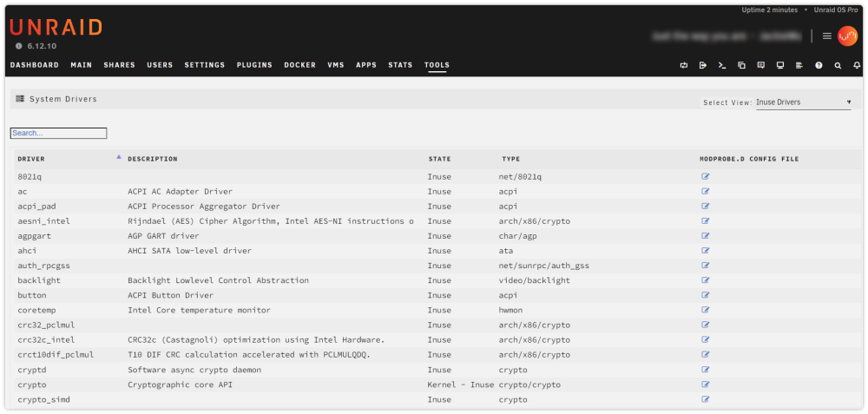Go to the Dashboard tab
Screen dimensions: 868x414
pos(35,65)
